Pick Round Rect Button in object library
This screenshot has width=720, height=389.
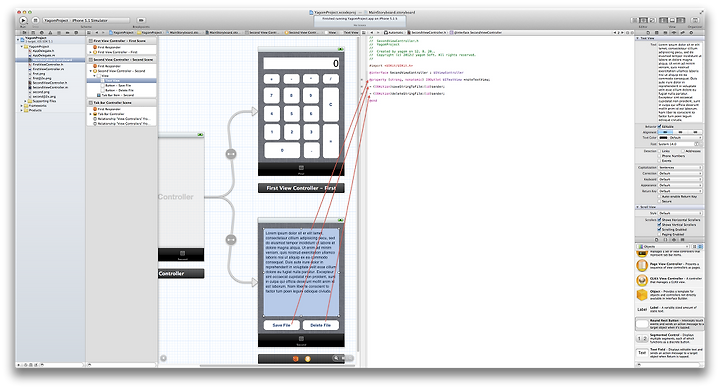point(669,324)
